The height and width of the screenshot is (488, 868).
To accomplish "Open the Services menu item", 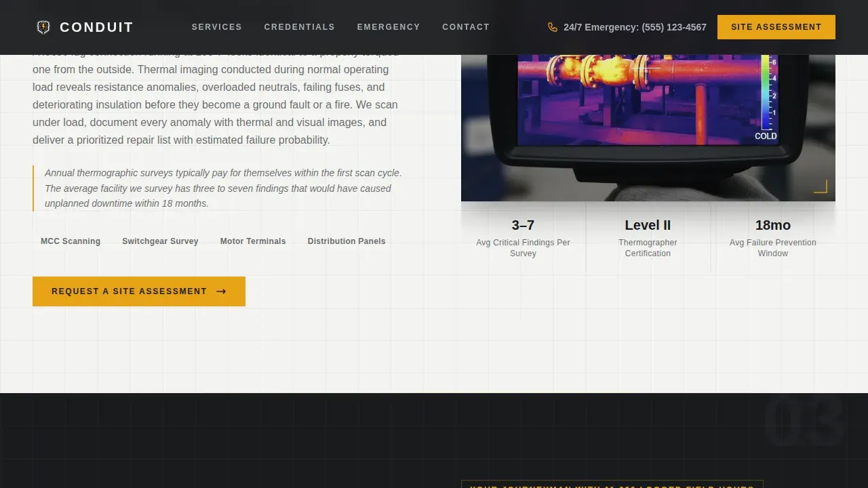I will pos(217,27).
